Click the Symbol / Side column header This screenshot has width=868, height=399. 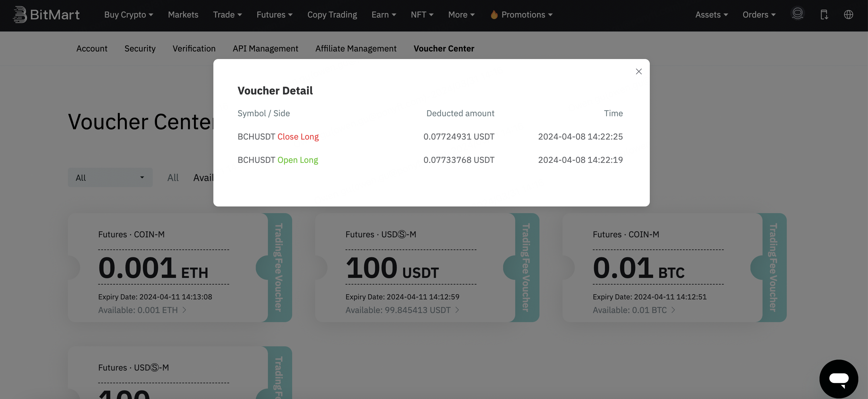point(263,113)
